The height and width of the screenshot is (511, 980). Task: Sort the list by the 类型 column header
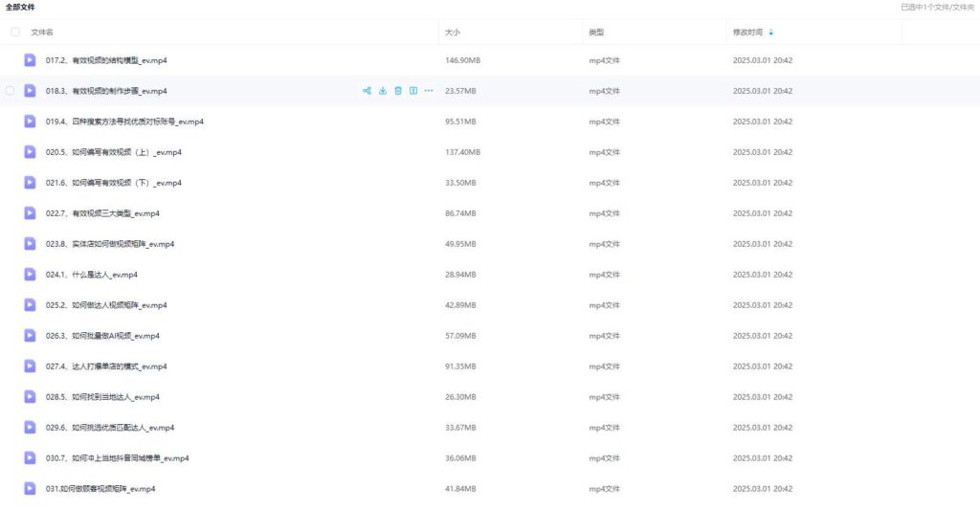click(x=596, y=33)
